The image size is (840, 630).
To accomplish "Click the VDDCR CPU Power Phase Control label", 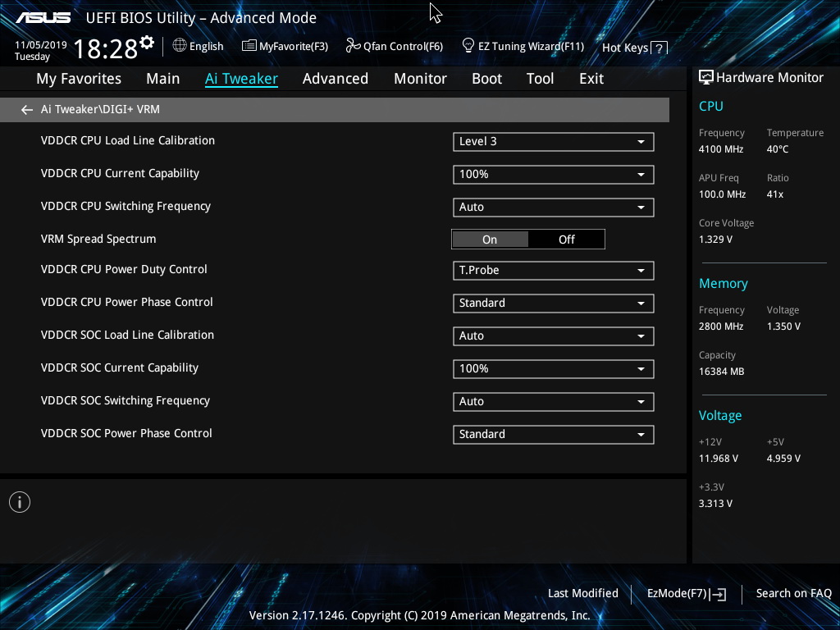I will (x=127, y=302).
